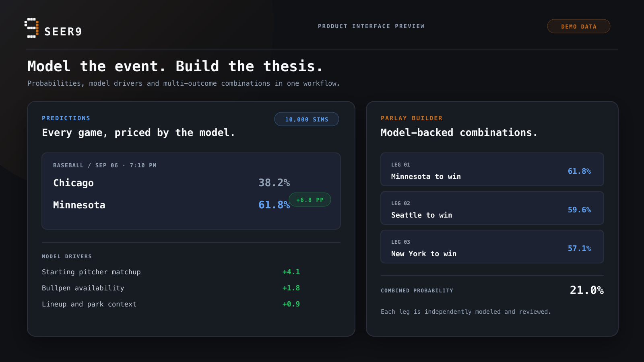644x362 pixels.
Task: Click the LEG 01 label
Action: point(400,165)
